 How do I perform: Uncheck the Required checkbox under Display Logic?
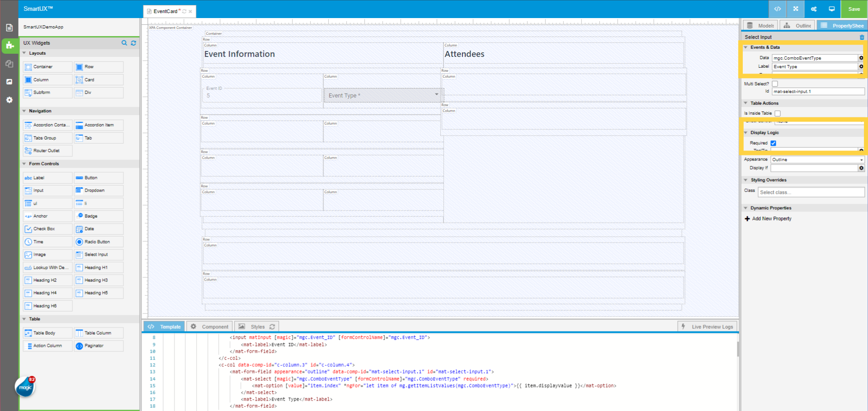click(x=774, y=143)
